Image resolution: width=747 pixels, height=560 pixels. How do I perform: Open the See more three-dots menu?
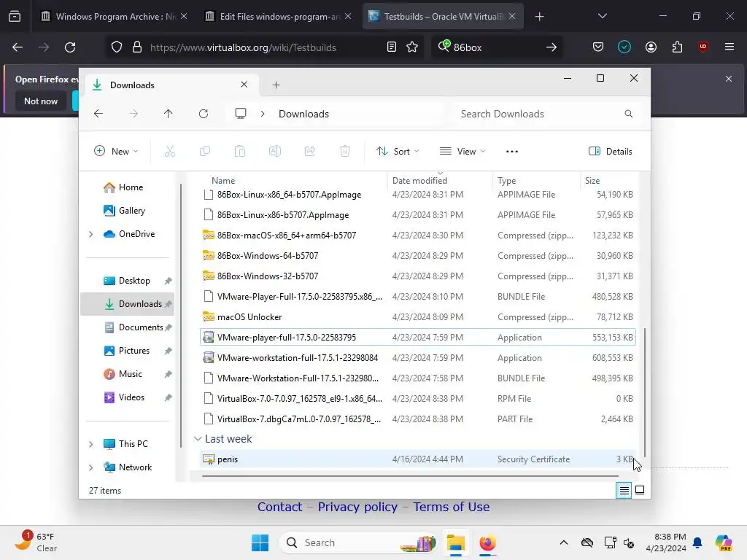(511, 152)
